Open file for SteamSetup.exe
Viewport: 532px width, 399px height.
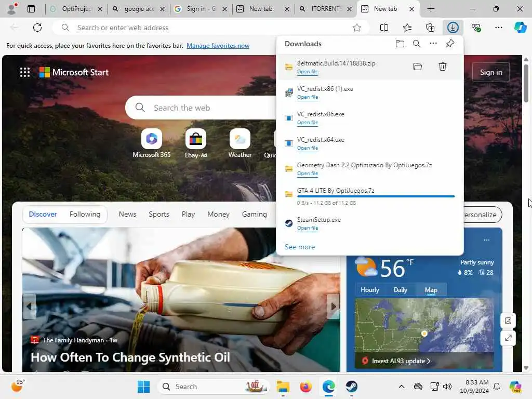tap(308, 228)
